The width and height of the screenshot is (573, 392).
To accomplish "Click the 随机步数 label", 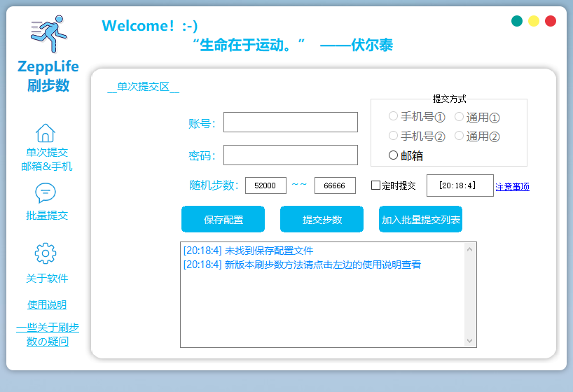I will (214, 185).
